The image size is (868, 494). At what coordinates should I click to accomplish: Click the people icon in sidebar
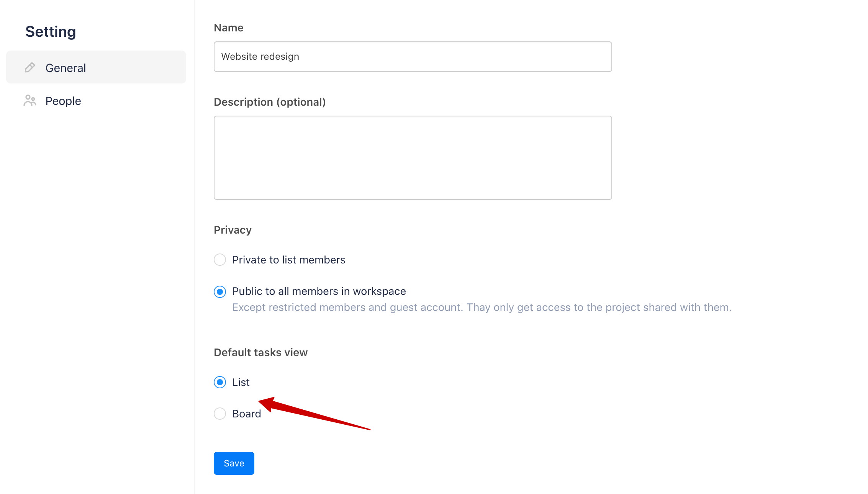point(30,101)
